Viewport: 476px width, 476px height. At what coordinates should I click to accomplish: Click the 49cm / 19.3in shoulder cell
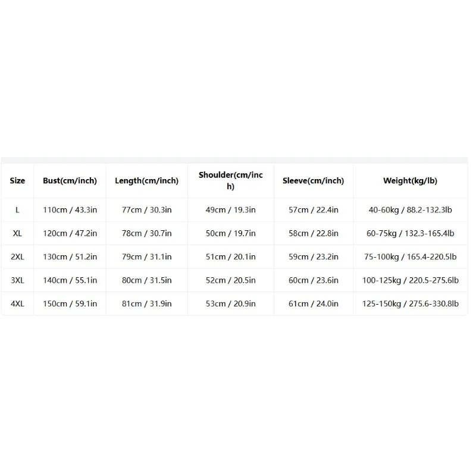pos(231,210)
